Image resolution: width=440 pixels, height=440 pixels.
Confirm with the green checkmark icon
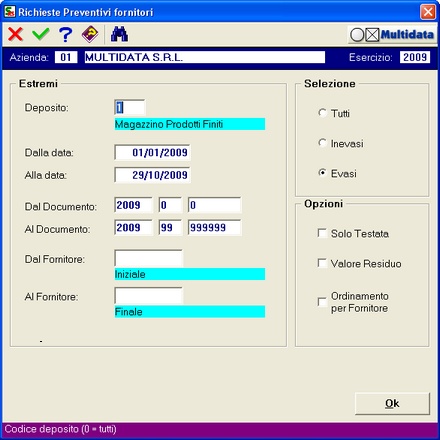tap(41, 34)
